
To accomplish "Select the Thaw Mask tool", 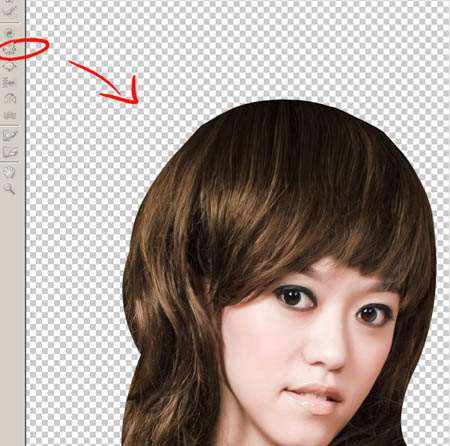I will point(9,153).
